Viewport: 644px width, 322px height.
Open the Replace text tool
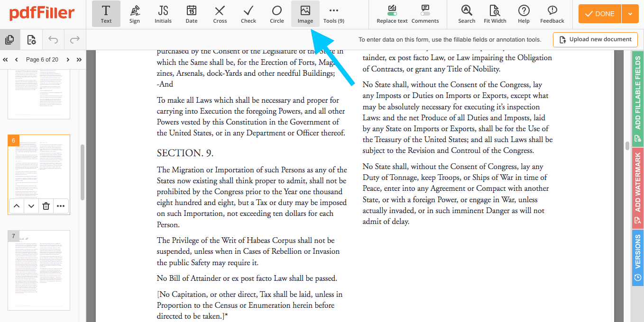coord(392,14)
